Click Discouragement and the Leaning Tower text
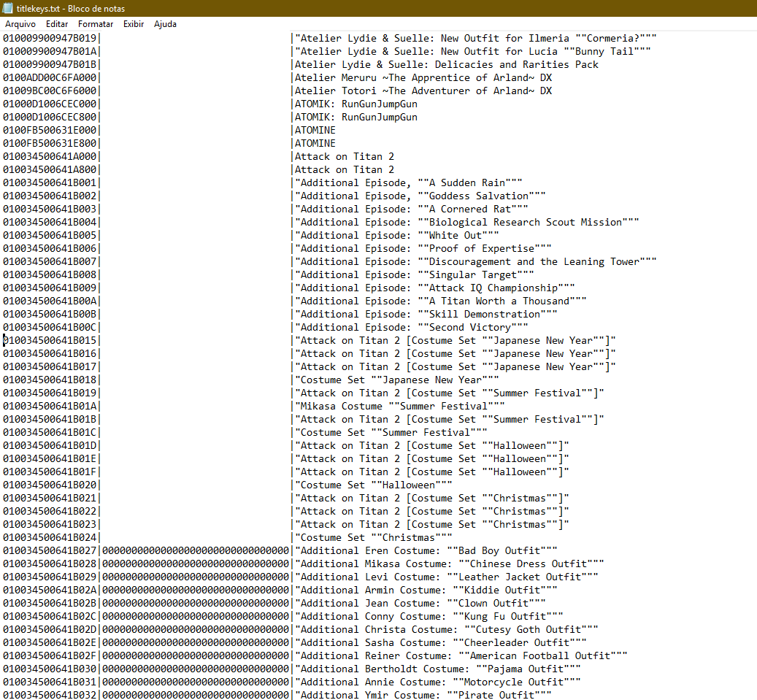Screen dimensions: 757x700 tap(534, 261)
